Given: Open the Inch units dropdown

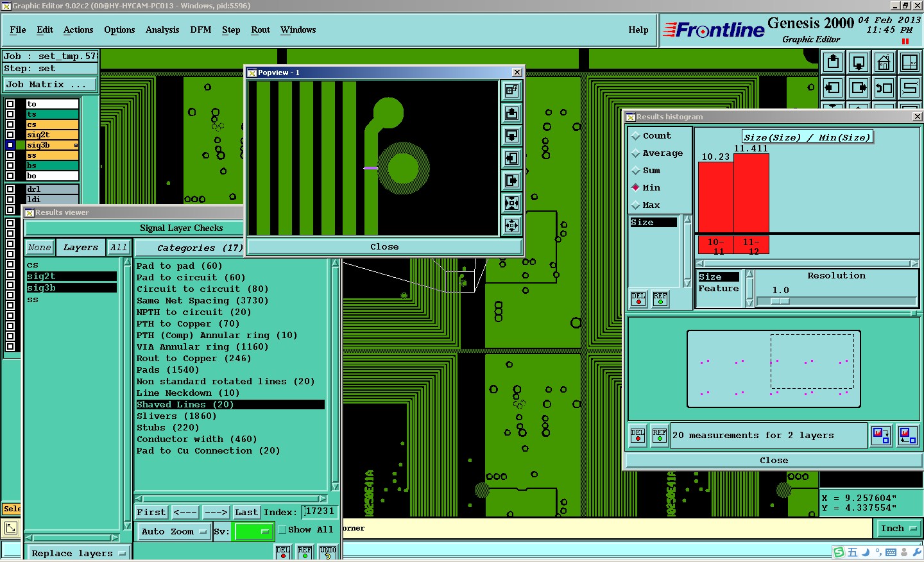Looking at the screenshot, I should 898,529.
